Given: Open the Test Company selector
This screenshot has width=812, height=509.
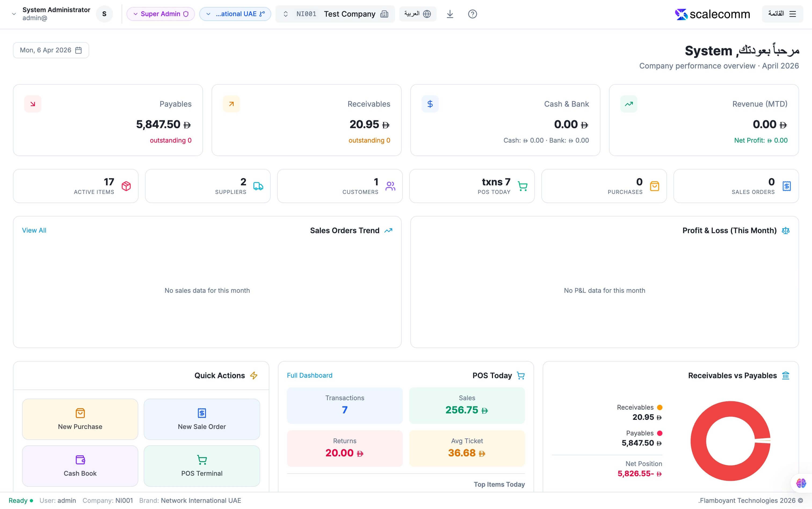Looking at the screenshot, I should (335, 14).
